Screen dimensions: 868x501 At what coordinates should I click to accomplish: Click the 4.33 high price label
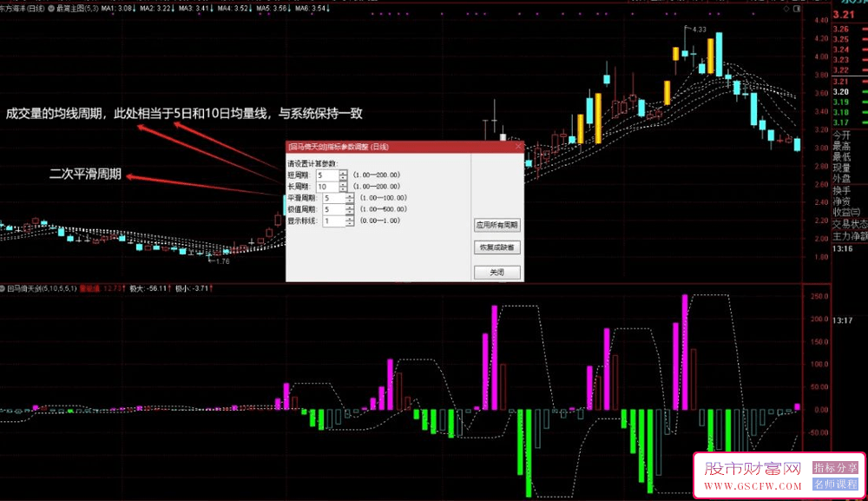pos(699,30)
